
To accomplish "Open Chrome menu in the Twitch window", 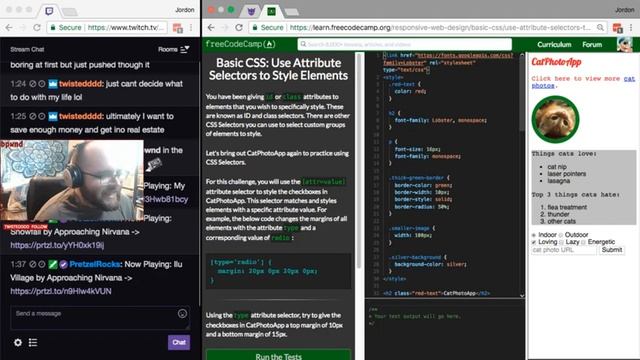I will (x=191, y=28).
